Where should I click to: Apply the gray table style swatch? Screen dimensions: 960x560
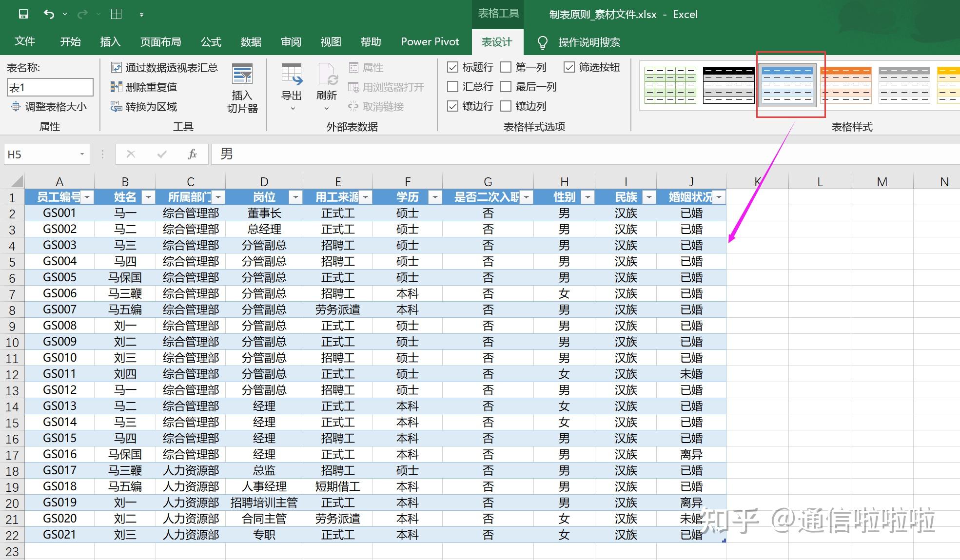[x=904, y=85]
